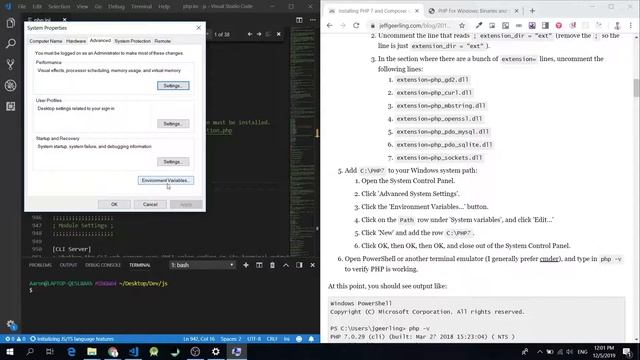
Task: Reload the Chrome page
Action: (356, 25)
